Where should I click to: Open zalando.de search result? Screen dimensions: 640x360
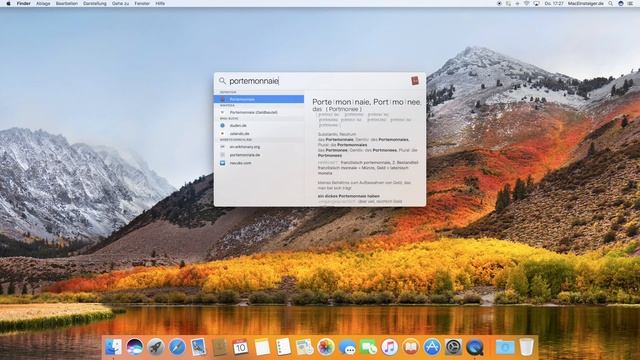pyautogui.click(x=259, y=133)
